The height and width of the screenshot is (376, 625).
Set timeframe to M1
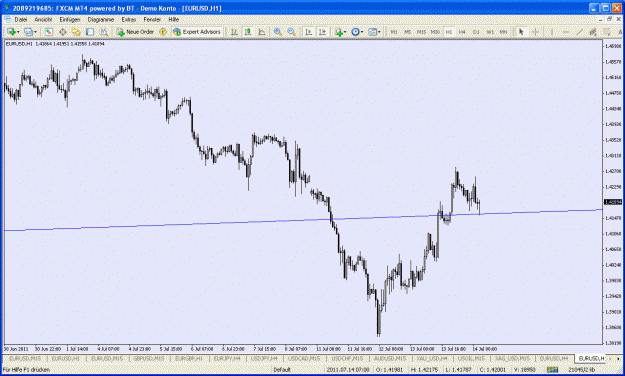pos(394,32)
